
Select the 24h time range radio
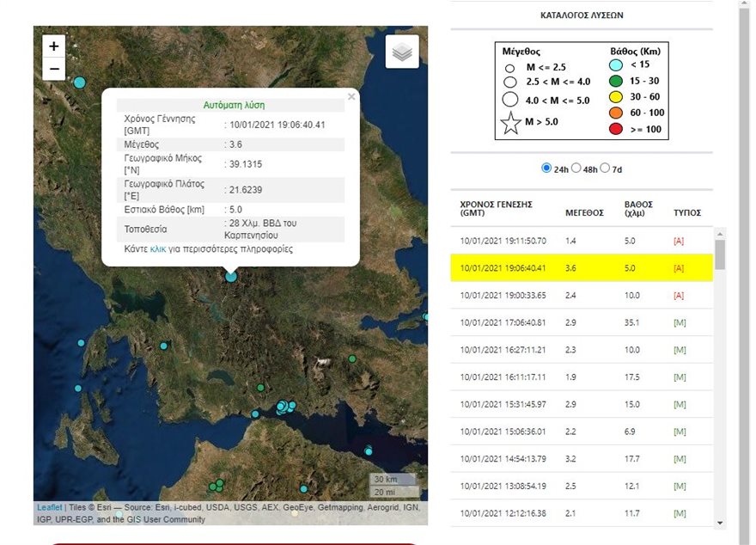546,168
